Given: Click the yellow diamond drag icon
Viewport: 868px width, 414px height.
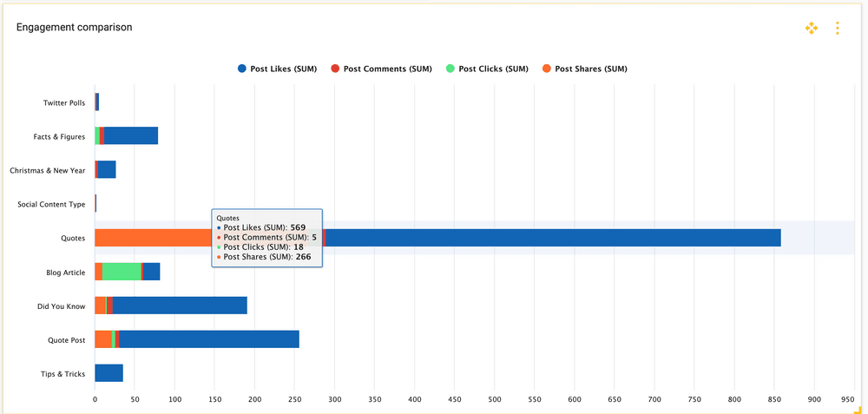Looking at the screenshot, I should point(812,29).
